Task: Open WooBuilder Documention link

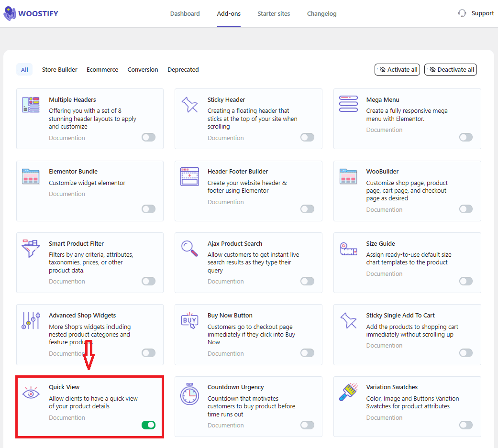Action: [x=384, y=209]
